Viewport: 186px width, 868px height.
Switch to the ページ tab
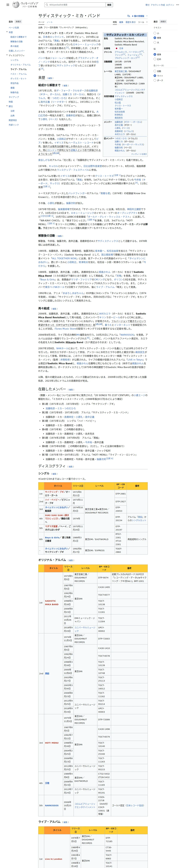(x=41, y=22)
